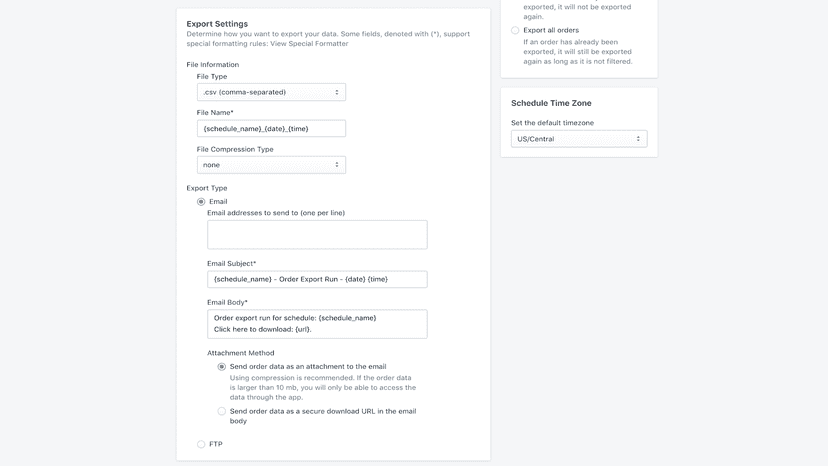The height and width of the screenshot is (466, 828).
Task: Click the File Name input field
Action: click(271, 128)
